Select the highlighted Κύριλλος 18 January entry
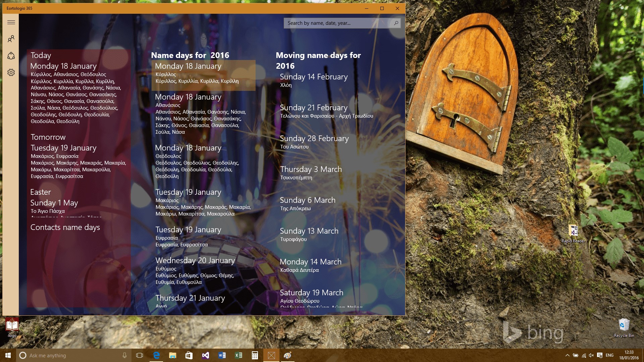The width and height of the screenshot is (644, 362). (203, 75)
